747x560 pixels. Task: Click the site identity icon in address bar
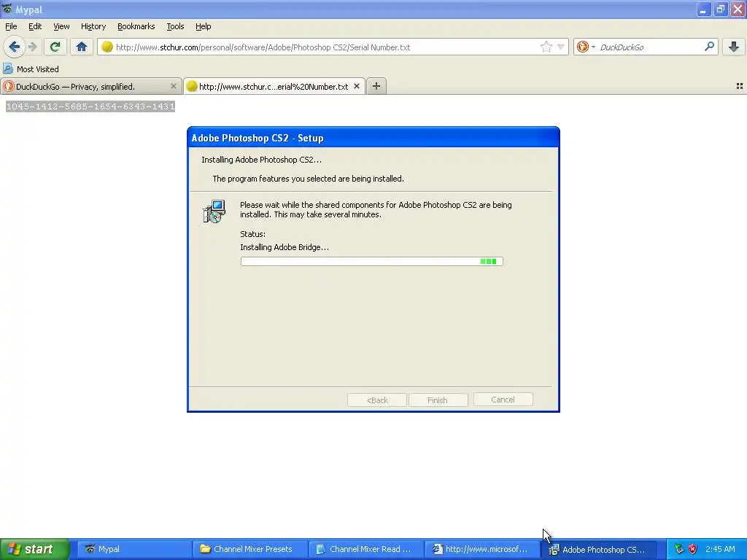click(x=107, y=47)
